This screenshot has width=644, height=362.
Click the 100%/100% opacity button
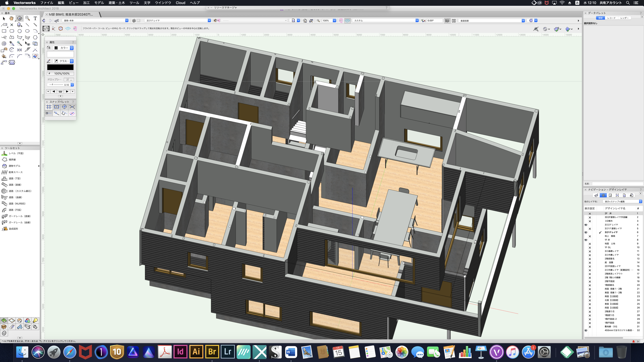60,73
